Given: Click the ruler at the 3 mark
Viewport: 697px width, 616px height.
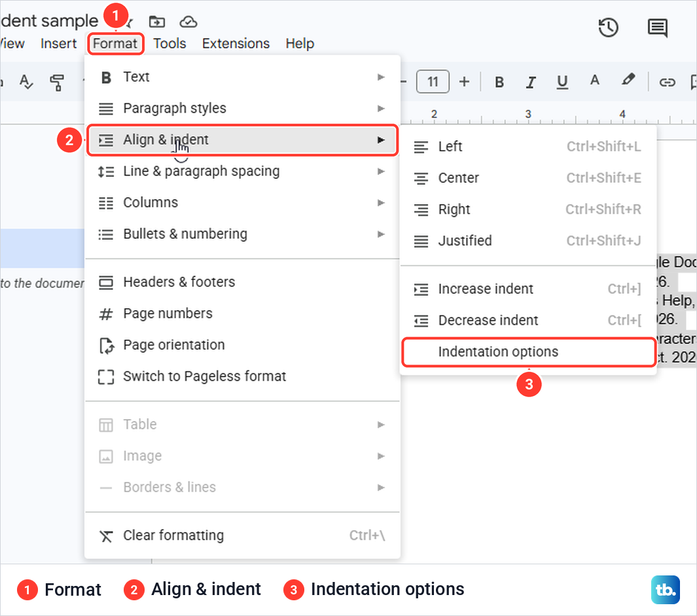Looking at the screenshot, I should [x=528, y=115].
